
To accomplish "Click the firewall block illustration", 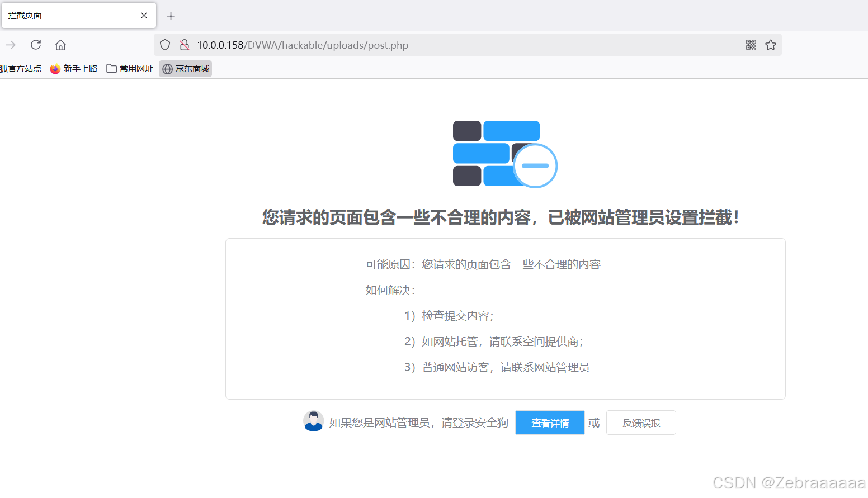I will pyautogui.click(x=505, y=154).
